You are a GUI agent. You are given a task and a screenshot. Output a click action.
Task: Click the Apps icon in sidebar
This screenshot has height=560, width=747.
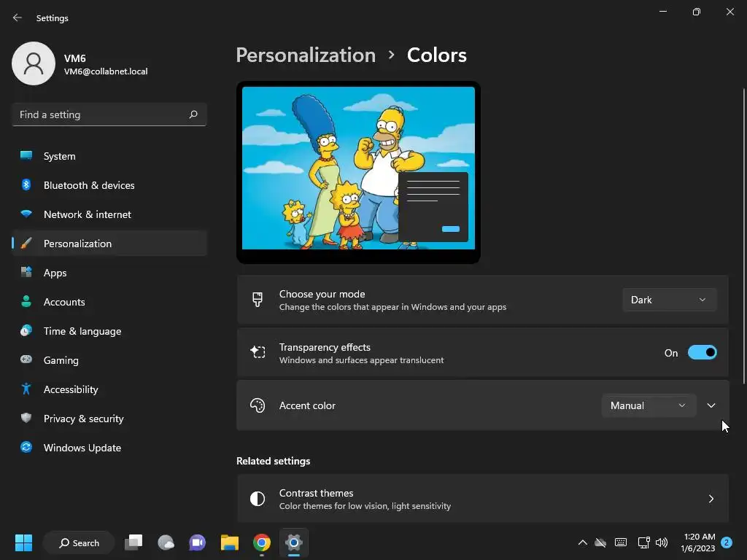(26, 273)
